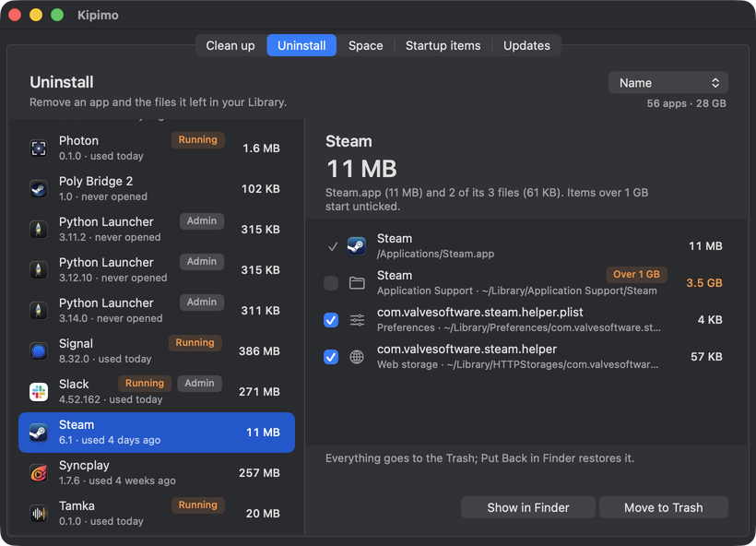Open the Name sort dropdown
This screenshot has height=546, width=756.
668,83
